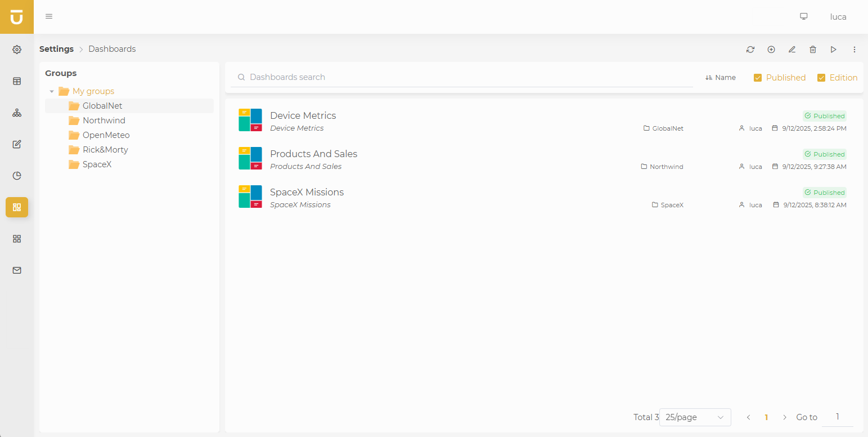Viewport: 868px width, 437px height.
Task: Uncheck the Published filter checkbox
Action: click(x=758, y=77)
